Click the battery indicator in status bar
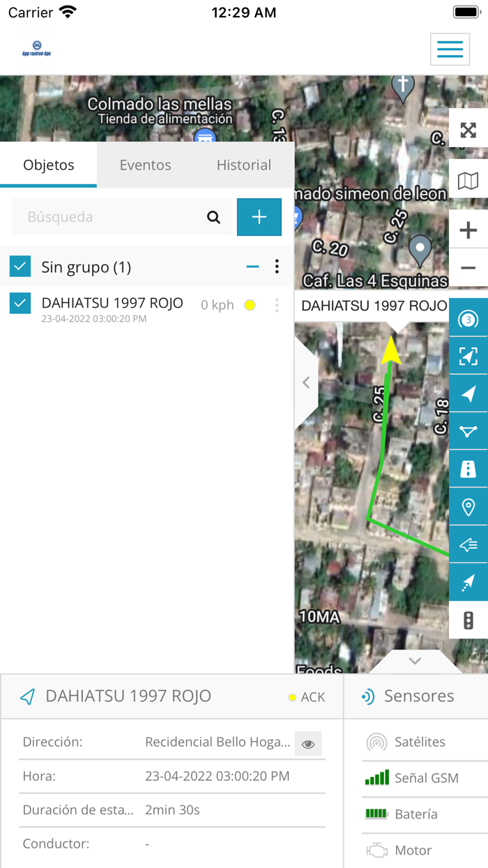This screenshot has width=488, height=868. tap(466, 12)
